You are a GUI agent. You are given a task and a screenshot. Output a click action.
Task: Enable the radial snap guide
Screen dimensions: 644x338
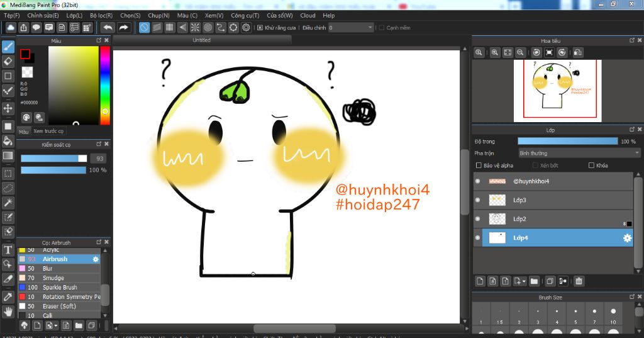(195, 28)
